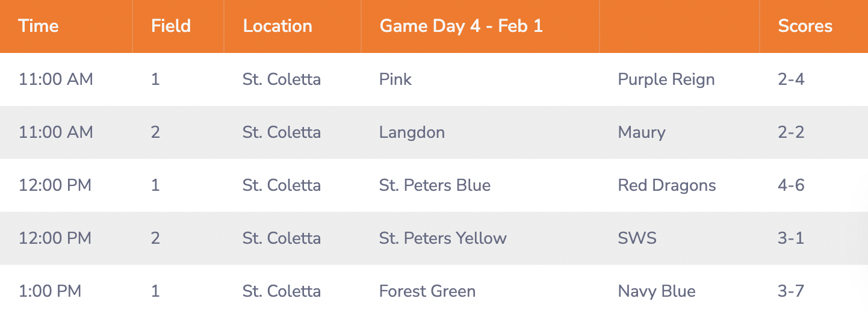This screenshot has height=319, width=868.
Task: Click the 4-6 score
Action: [x=791, y=185]
